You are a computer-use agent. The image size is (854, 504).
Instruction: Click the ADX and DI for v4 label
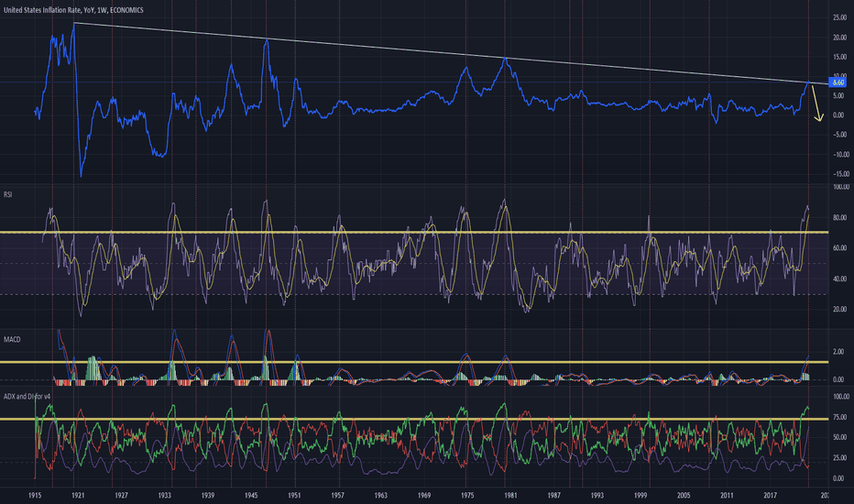[27, 397]
